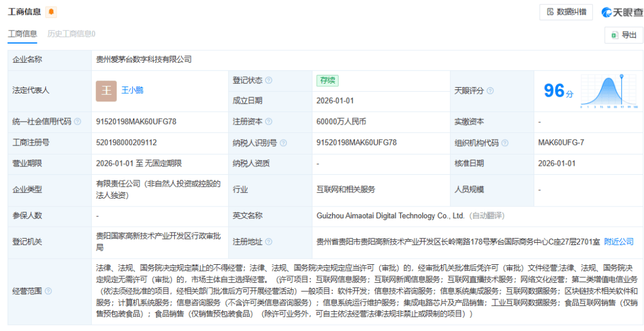Click the 王 avatar thumbnail
This screenshot has height=331, width=644.
(106, 91)
